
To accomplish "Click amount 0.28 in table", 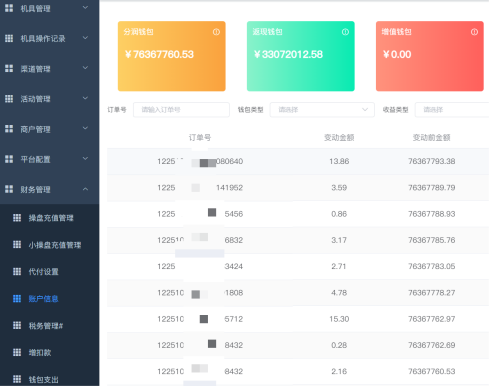I will click(339, 345).
